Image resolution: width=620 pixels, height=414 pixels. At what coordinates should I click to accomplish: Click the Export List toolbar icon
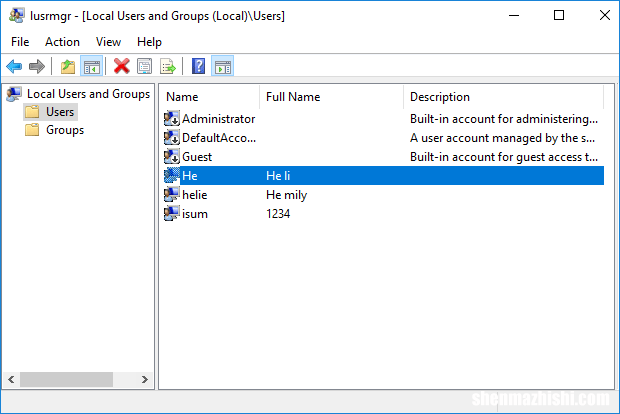click(168, 67)
